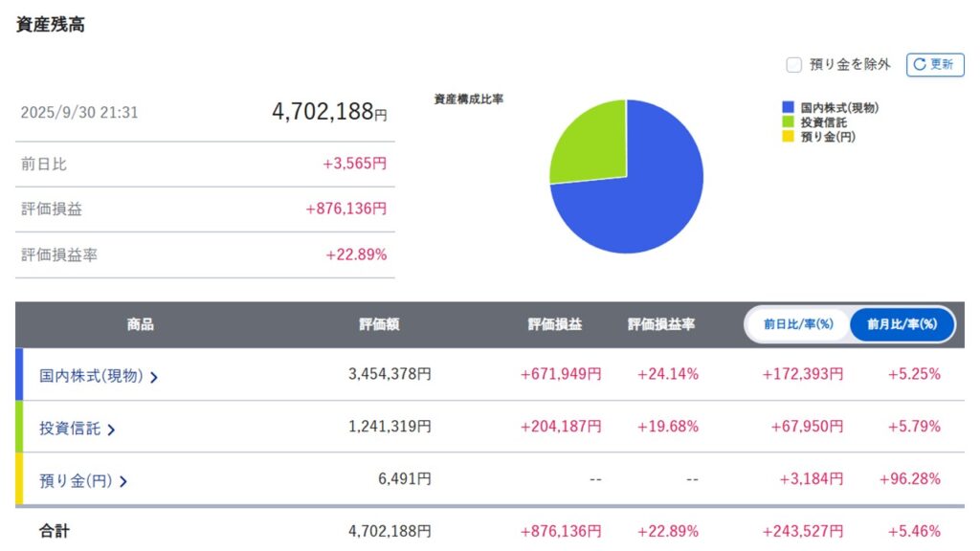980x551 pixels.
Task: Open the 預り金(円) details link
Action: (76, 480)
